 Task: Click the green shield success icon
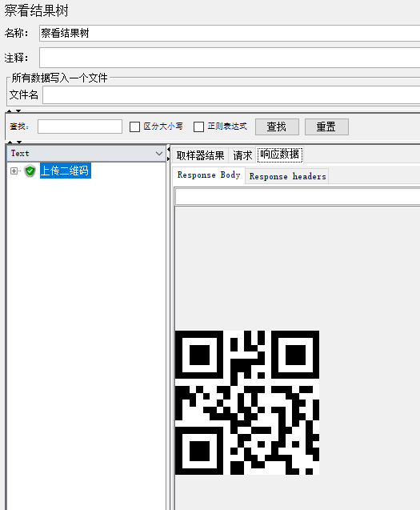pyautogui.click(x=30, y=171)
